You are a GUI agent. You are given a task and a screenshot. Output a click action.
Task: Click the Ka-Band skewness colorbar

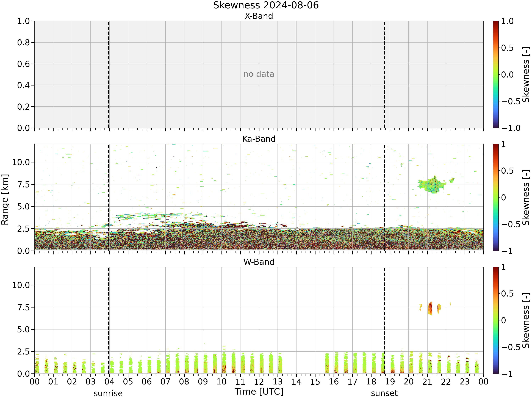(x=496, y=197)
